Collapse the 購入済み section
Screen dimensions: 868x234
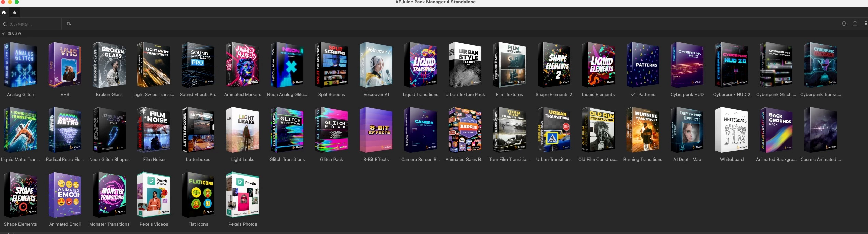3,33
